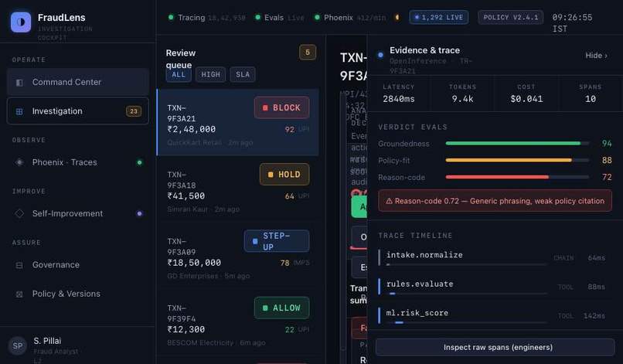Click the ALLOW badge on TXN-9F39F4
The image size is (623, 364).
pyautogui.click(x=281, y=308)
